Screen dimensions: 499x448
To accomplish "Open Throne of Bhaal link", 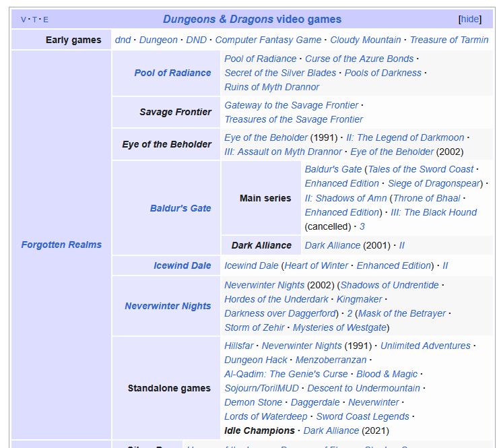I will 427,198.
